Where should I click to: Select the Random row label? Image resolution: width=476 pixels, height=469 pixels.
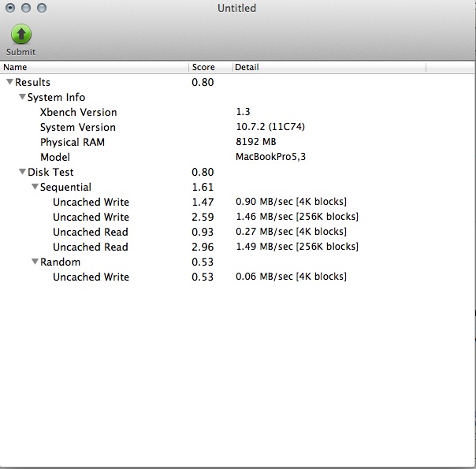click(x=60, y=262)
